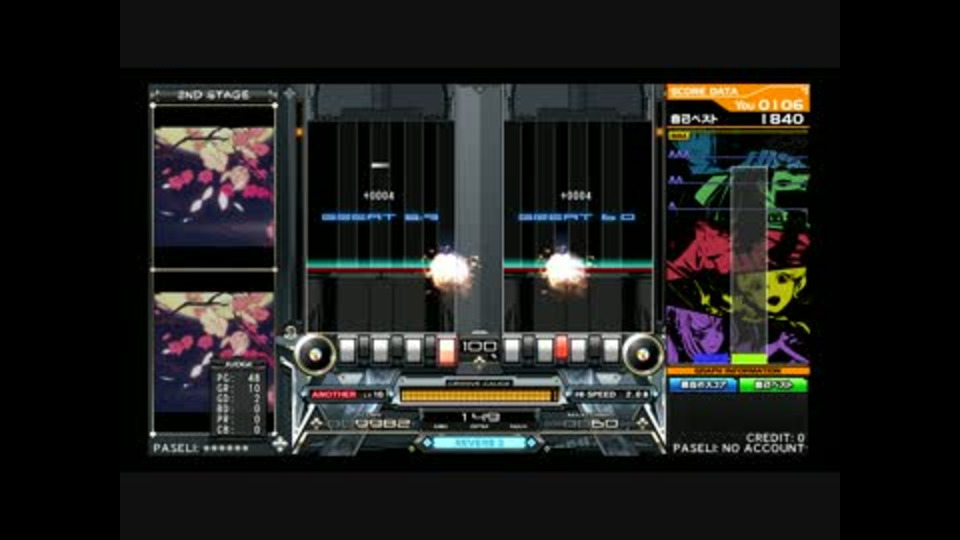Click the diamond ornament left of the score

[316, 424]
